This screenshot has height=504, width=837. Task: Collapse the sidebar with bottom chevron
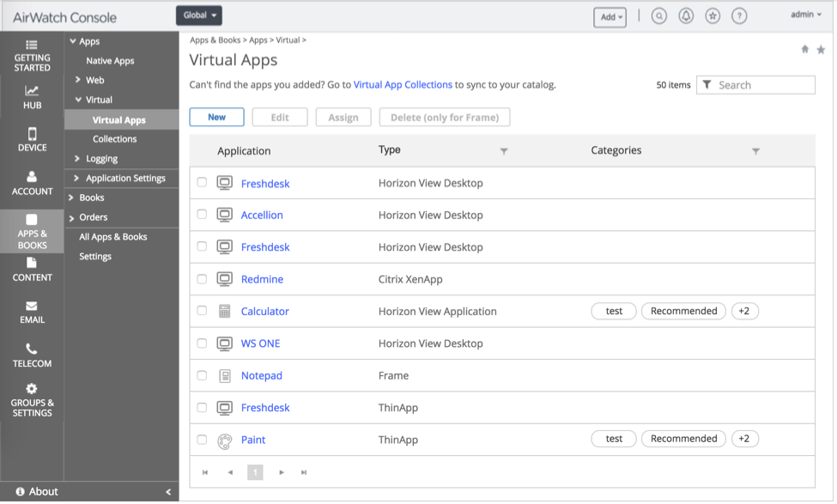pyautogui.click(x=168, y=492)
